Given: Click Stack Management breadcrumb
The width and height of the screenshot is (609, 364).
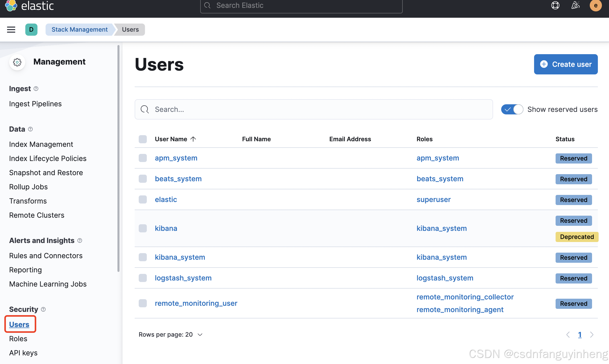Looking at the screenshot, I should [x=80, y=30].
